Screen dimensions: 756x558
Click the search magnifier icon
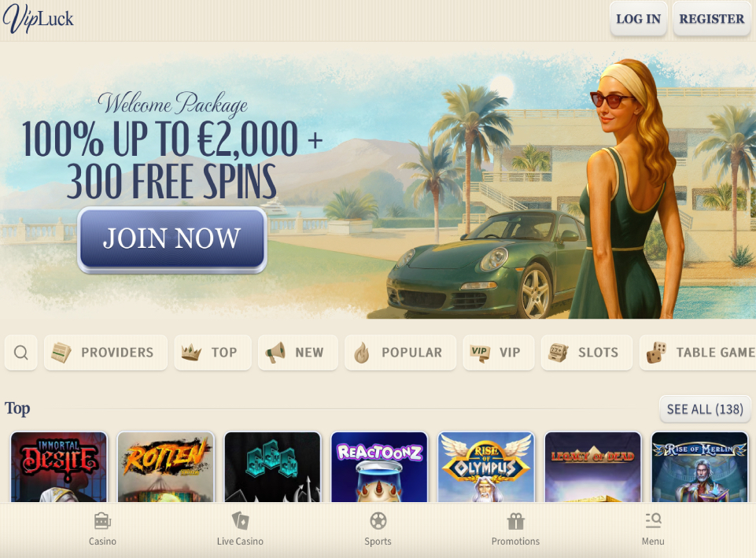(x=20, y=353)
